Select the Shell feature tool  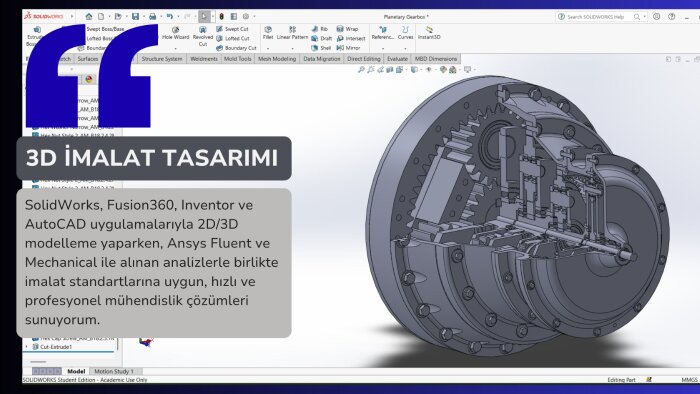click(x=321, y=48)
